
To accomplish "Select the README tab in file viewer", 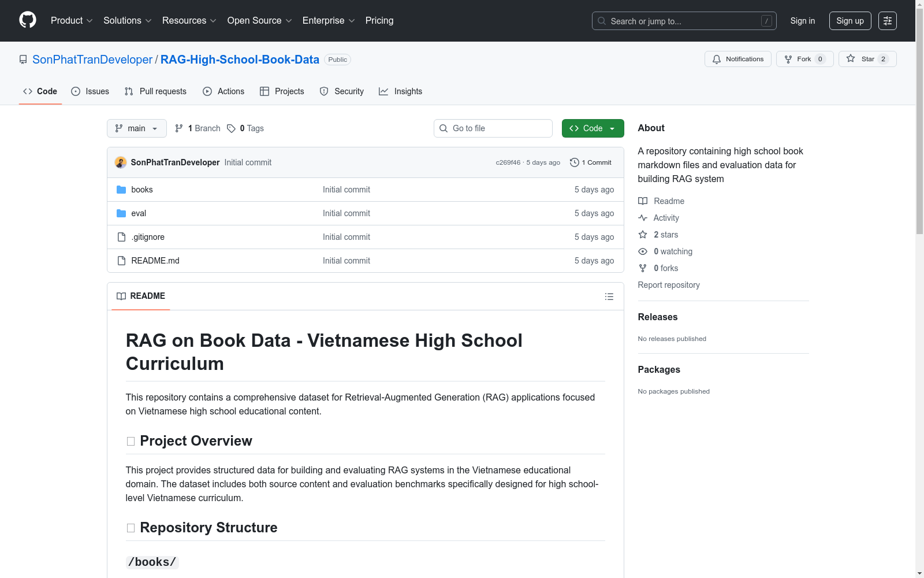I will pos(141,296).
